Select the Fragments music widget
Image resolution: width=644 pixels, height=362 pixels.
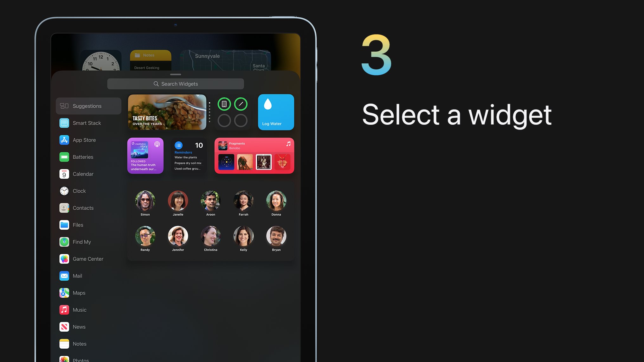pos(254,156)
